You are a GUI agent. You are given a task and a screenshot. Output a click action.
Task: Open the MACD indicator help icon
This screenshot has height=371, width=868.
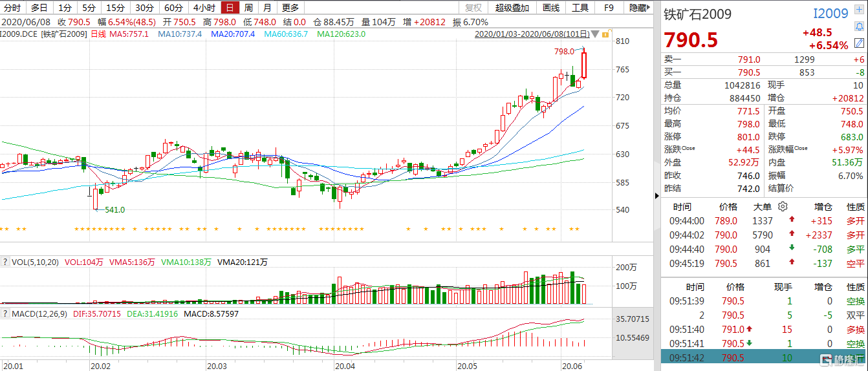coord(5,313)
